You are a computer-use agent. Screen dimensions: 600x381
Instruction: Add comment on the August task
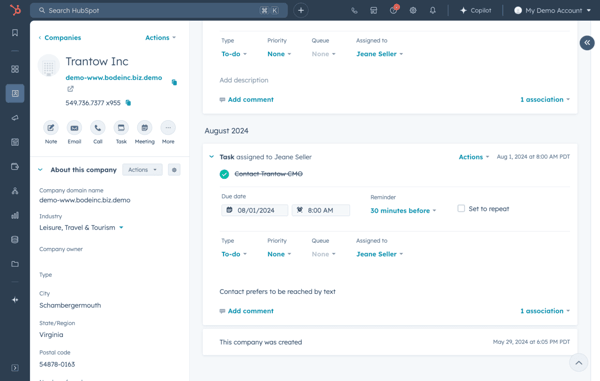coord(247,311)
